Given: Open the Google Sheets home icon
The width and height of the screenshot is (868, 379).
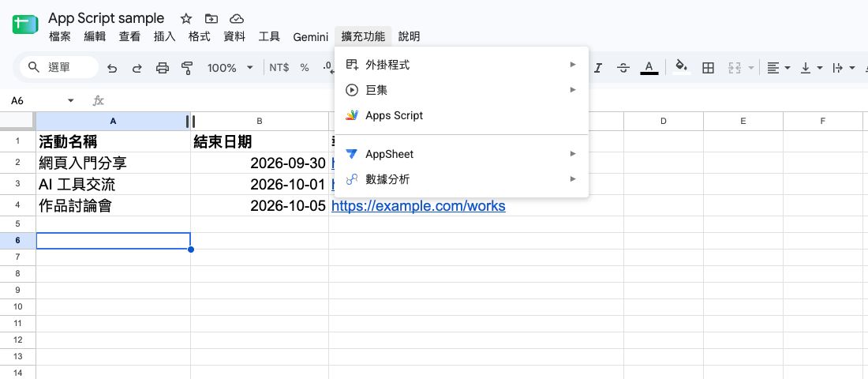Looking at the screenshot, I should click(25, 25).
